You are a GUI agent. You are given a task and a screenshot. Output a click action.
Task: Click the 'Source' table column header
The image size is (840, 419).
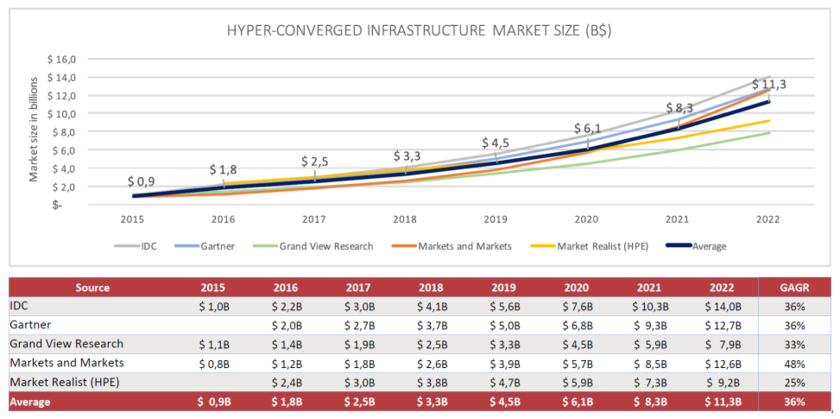tap(92, 287)
